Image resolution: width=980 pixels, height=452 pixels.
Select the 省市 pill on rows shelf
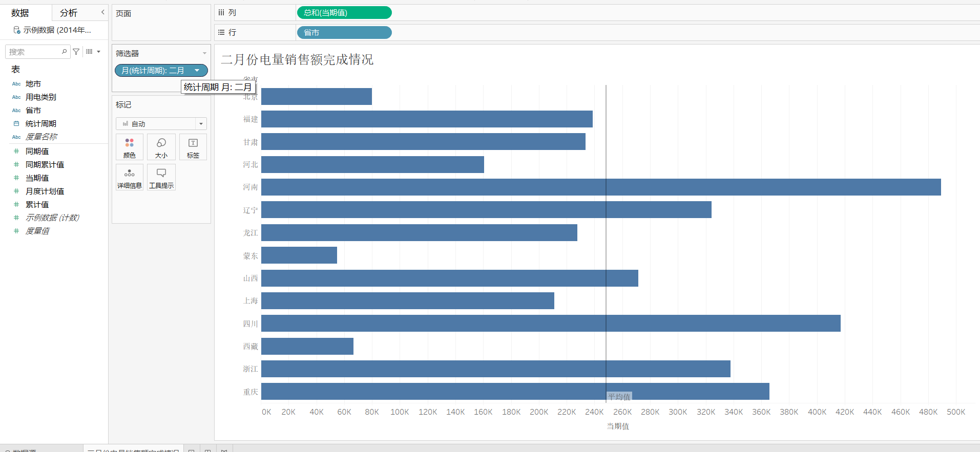pyautogui.click(x=344, y=33)
